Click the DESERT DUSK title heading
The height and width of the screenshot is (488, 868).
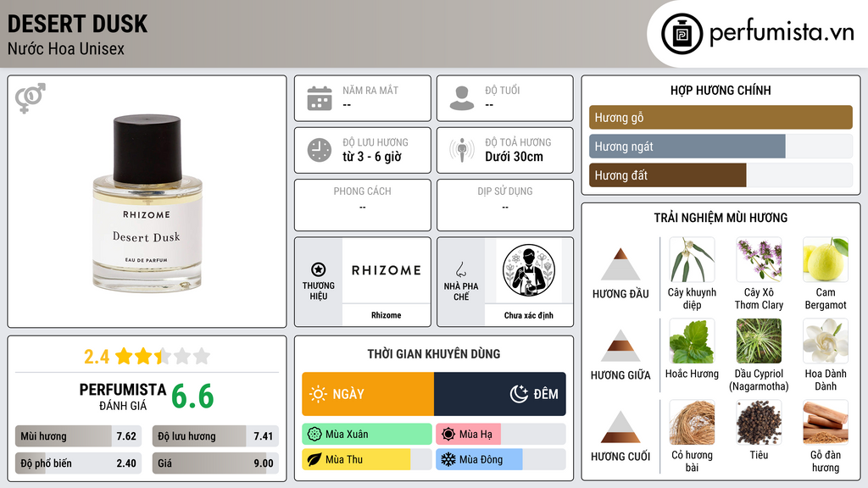tap(77, 25)
